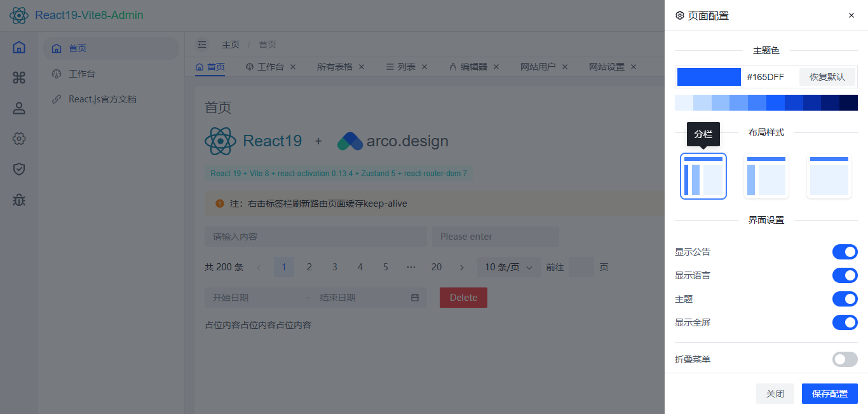Screen dimensions: 868x414
Task: Go to page 5 in pagination
Action: pyautogui.click(x=386, y=267)
